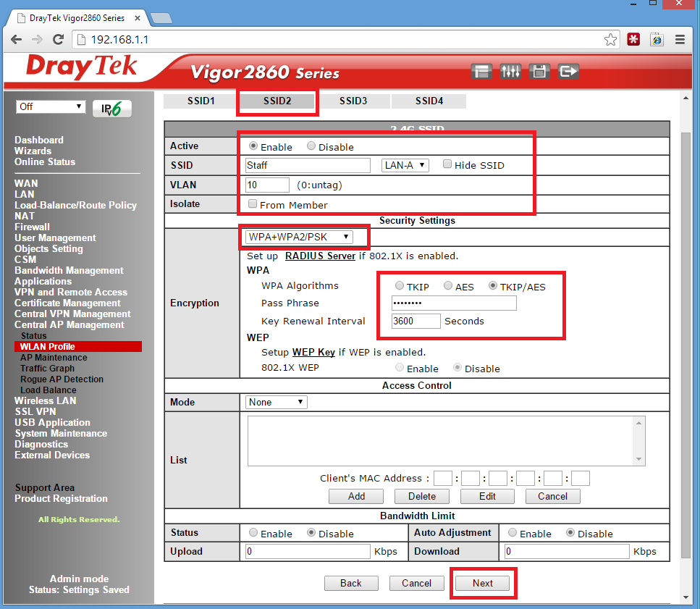Select Disable for Active
This screenshot has height=609, width=700.
coord(311,146)
